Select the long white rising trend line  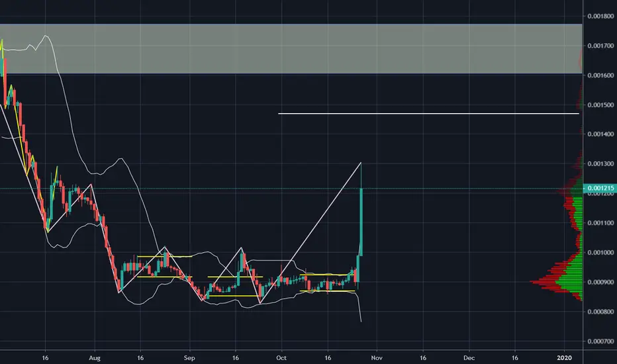[311, 232]
